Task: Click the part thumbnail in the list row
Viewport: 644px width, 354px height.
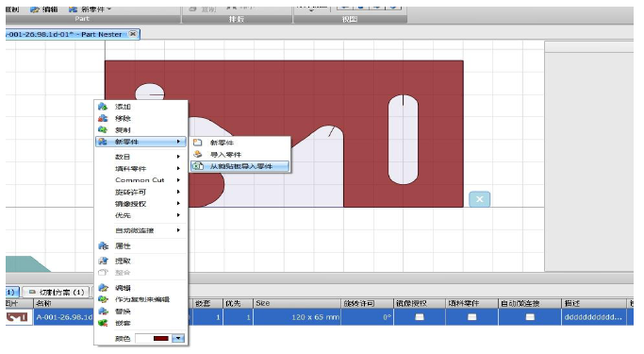Action: click(x=17, y=317)
